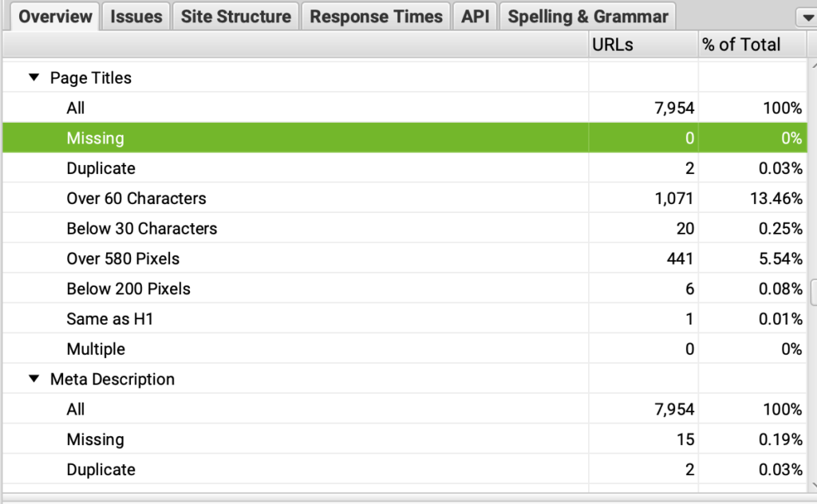Open the API tab
817x504 pixels.
pyautogui.click(x=475, y=16)
